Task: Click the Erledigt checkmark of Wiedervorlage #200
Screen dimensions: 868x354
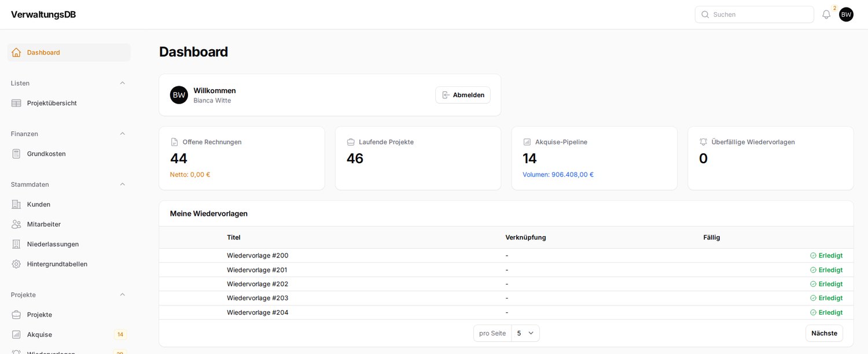Action: click(813, 256)
